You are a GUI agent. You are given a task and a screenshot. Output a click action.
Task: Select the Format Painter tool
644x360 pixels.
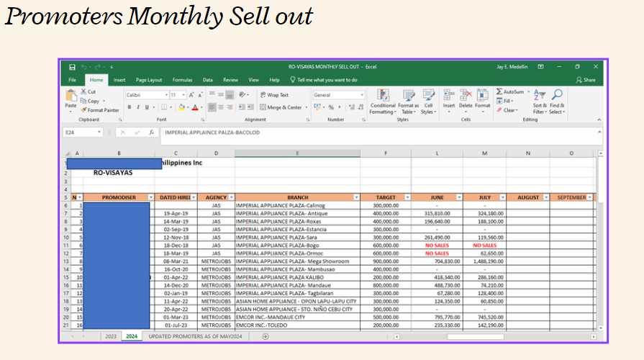click(100, 110)
